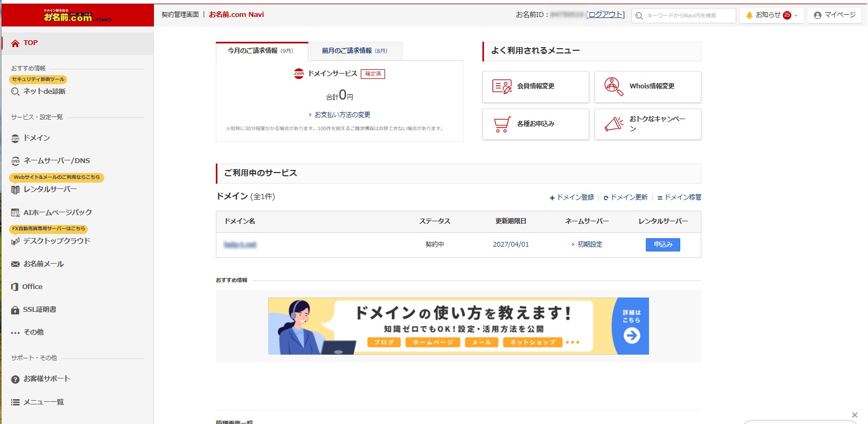Click the その他 three-dots icon
The image size is (868, 424).
coord(15,333)
